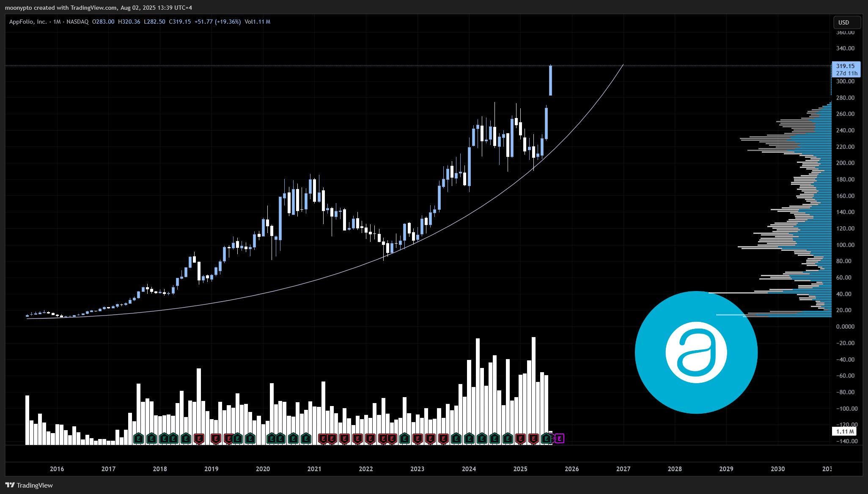Click the 319.15 current price label
868x494 pixels.
pyautogui.click(x=846, y=66)
